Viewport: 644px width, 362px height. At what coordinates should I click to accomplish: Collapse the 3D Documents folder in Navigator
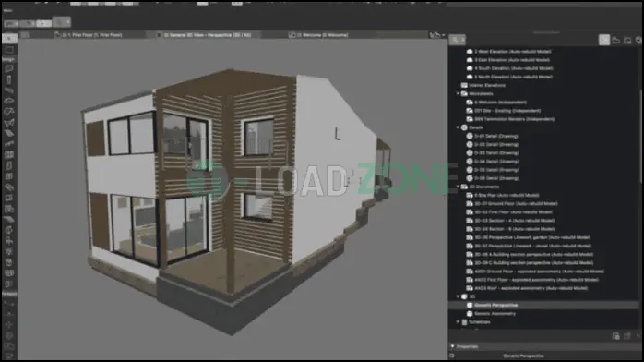[458, 187]
